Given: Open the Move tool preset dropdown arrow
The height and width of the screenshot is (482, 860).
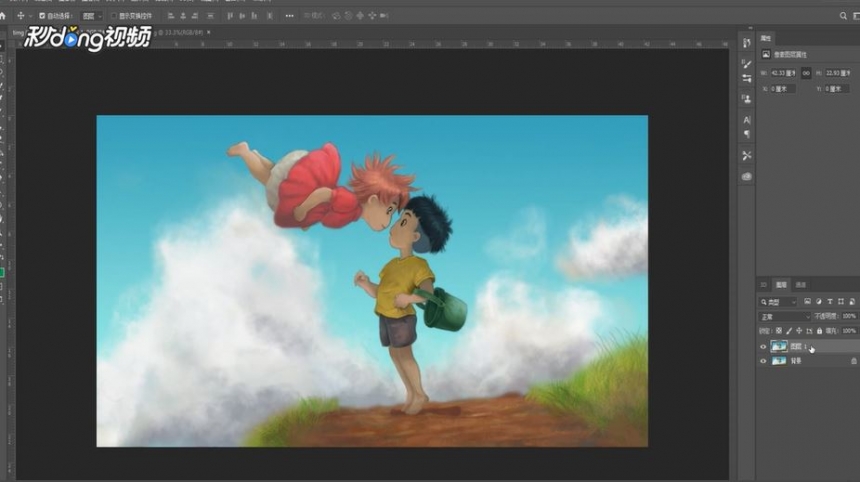Looking at the screenshot, I should click(30, 16).
